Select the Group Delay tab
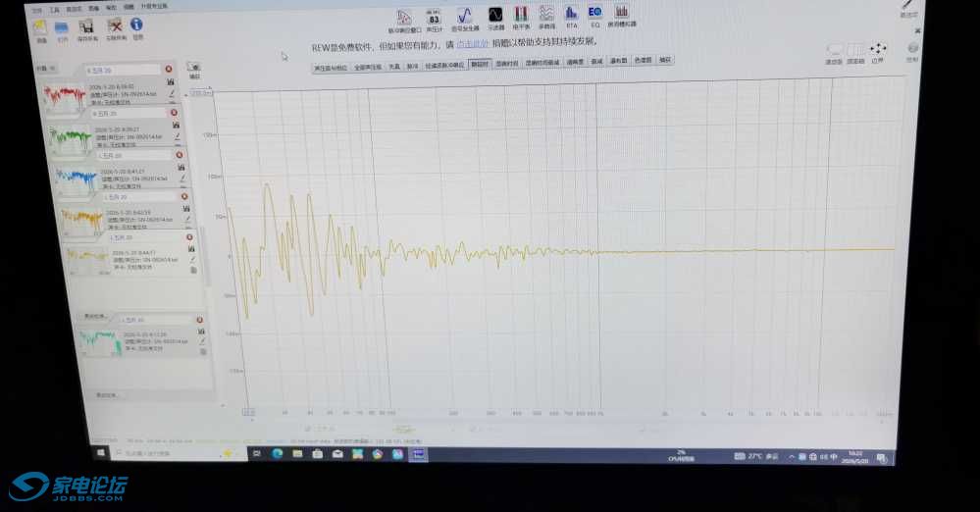 480,64
